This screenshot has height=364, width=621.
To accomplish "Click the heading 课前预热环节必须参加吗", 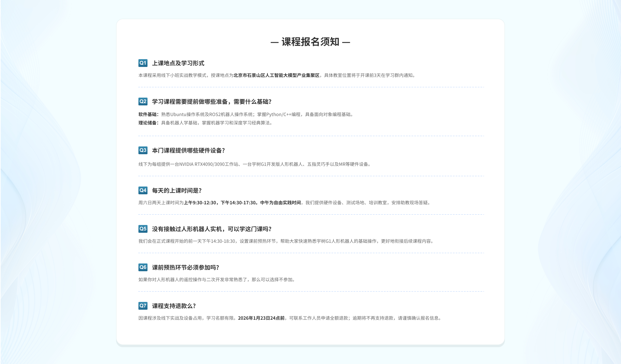I will tap(185, 268).
